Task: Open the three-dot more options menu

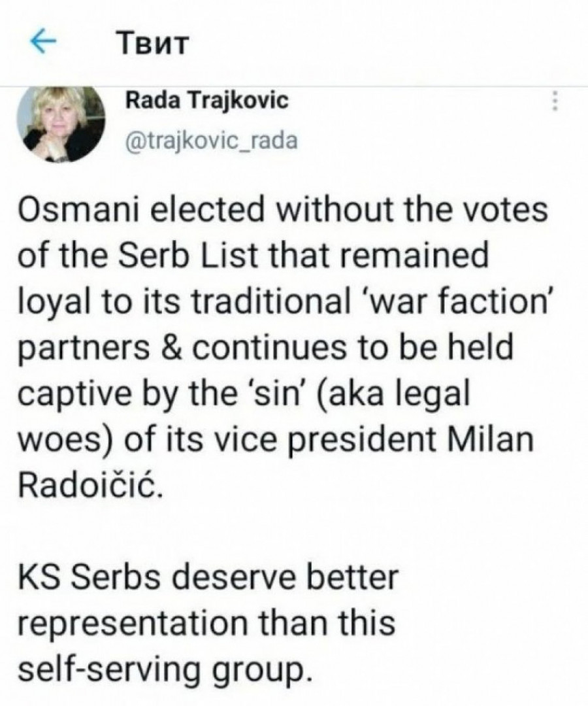Action: pyautogui.click(x=556, y=101)
